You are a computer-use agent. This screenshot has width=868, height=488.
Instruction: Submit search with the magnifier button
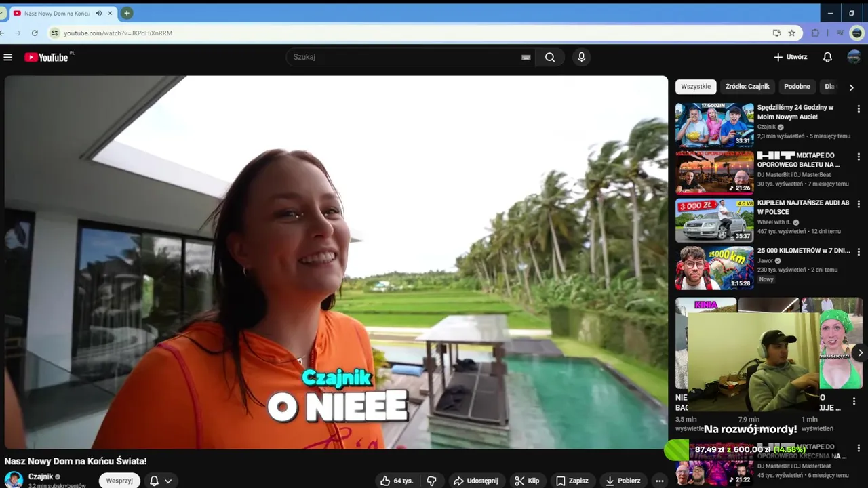pyautogui.click(x=550, y=57)
